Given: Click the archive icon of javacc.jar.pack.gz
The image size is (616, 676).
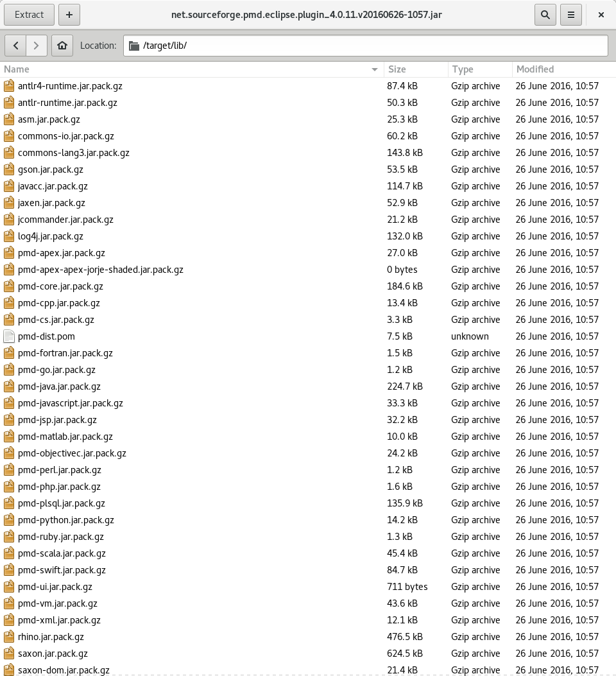Looking at the screenshot, I should pyautogui.click(x=8, y=186).
